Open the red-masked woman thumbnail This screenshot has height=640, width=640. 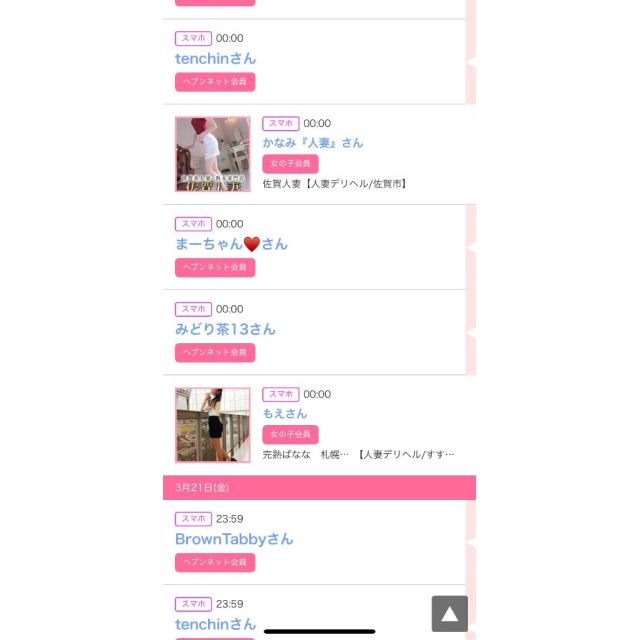click(x=213, y=154)
